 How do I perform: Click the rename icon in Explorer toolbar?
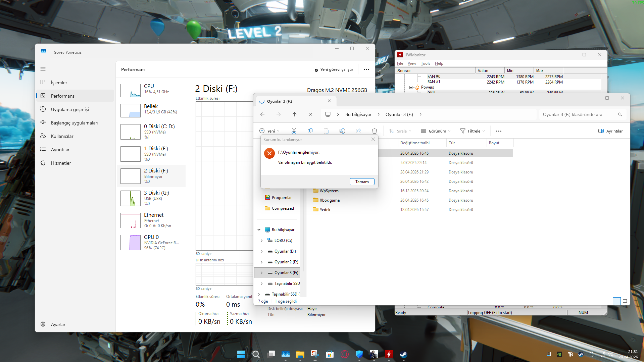(342, 131)
